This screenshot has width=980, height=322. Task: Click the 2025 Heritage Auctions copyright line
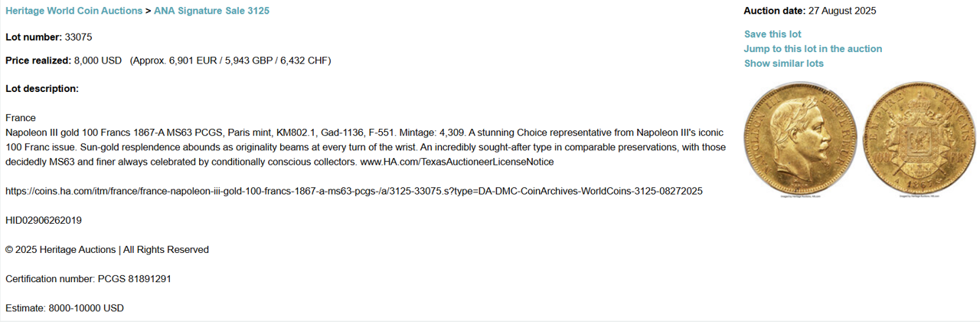(x=107, y=249)
